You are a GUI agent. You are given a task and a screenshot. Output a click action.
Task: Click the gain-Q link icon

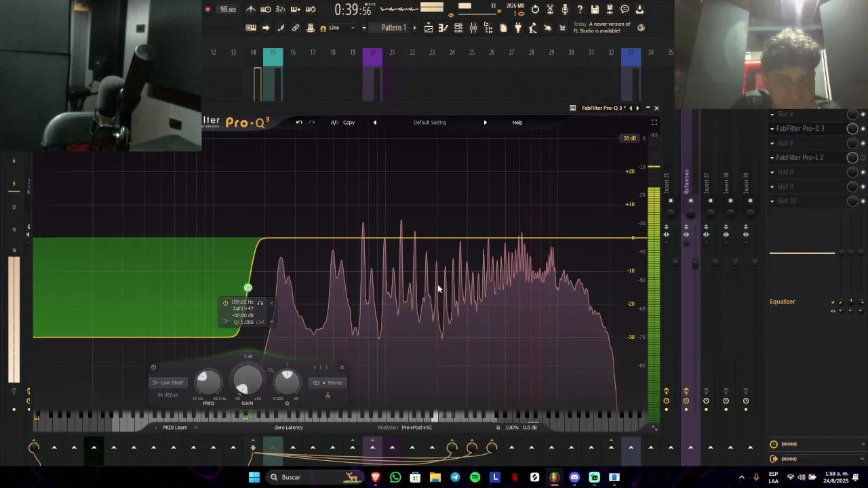(271, 370)
